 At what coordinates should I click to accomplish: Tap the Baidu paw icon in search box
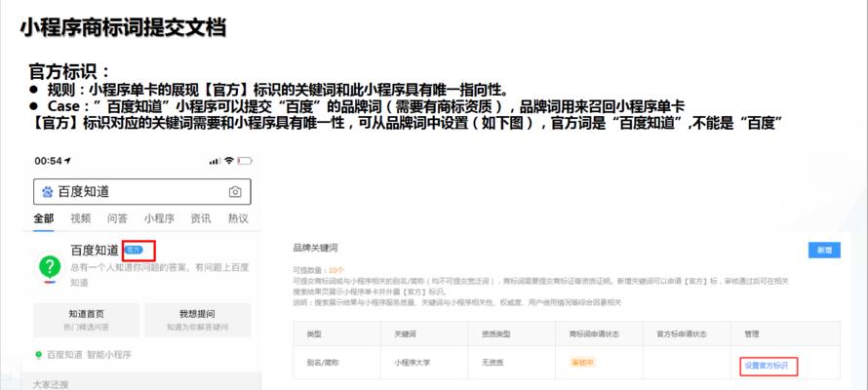pos(48,192)
